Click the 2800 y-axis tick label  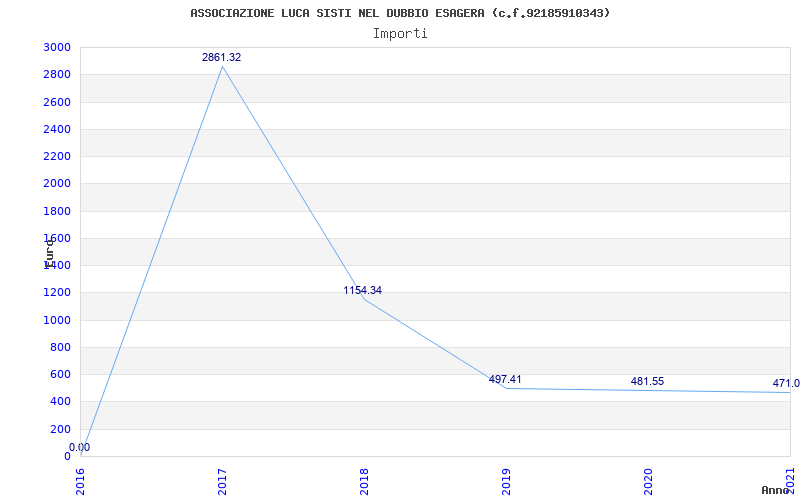[x=58, y=74]
